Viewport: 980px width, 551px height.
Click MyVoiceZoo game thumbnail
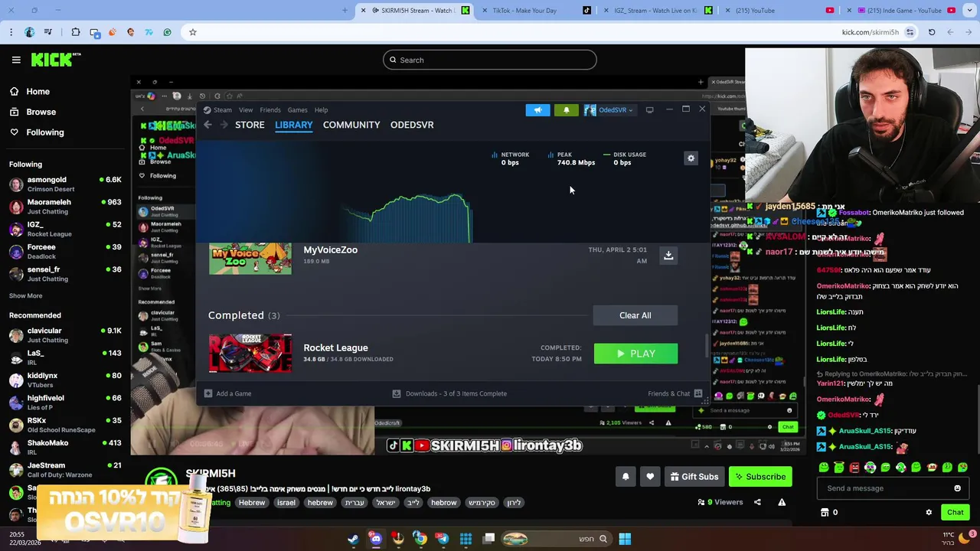pyautogui.click(x=250, y=259)
